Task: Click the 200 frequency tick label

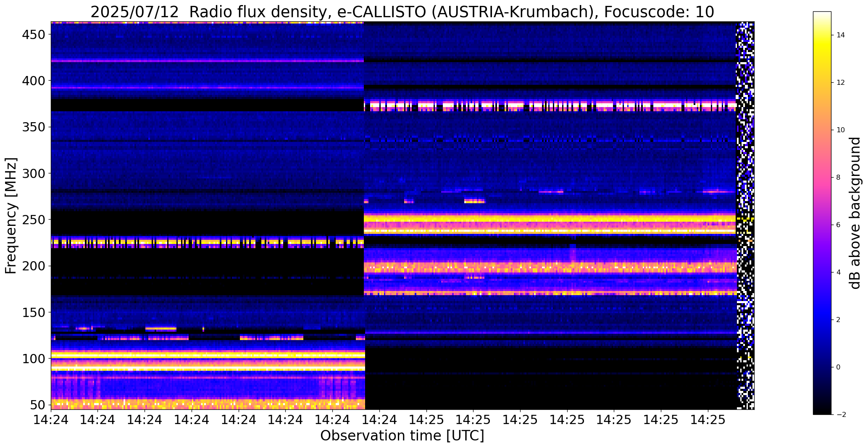Action: click(x=33, y=266)
